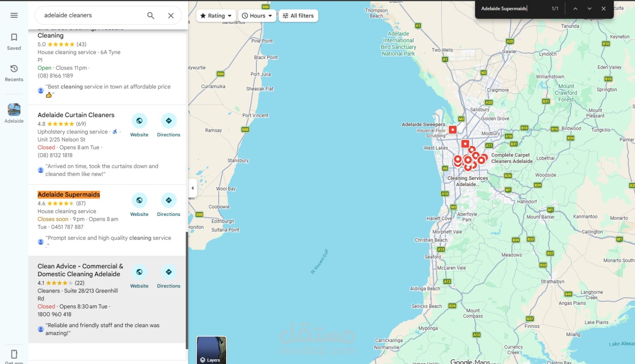Click the Strathalbyn map label
The width and height of the screenshot is (635, 364).
(552, 282)
